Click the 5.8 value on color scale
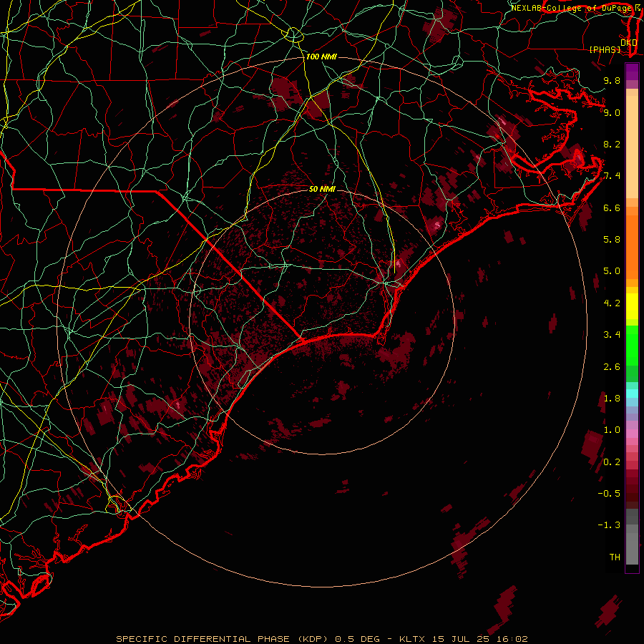Image resolution: width=644 pixels, height=644 pixels. click(612, 240)
